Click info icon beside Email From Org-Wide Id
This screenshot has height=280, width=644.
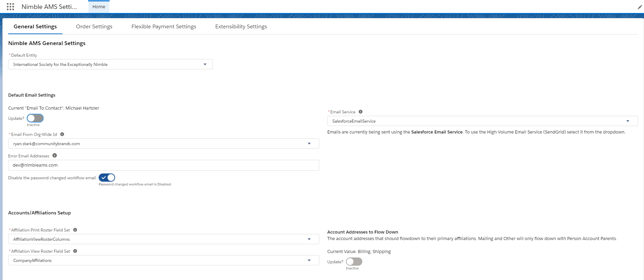pos(62,134)
